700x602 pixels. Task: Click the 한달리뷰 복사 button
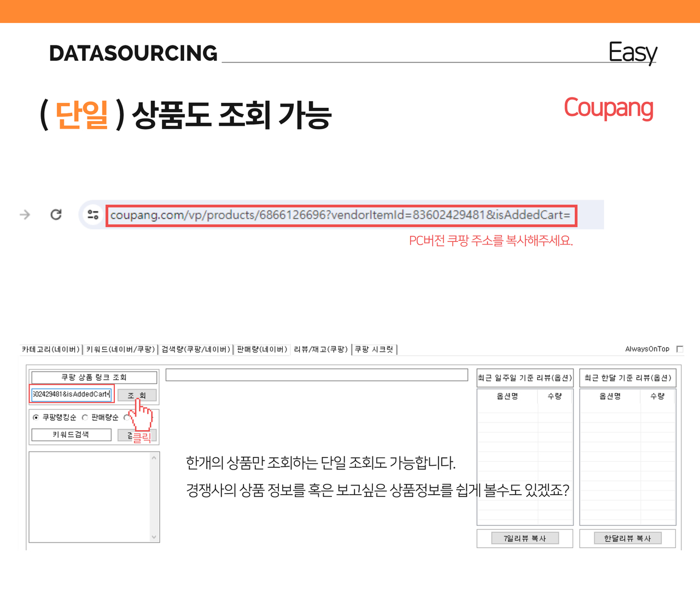tap(628, 539)
